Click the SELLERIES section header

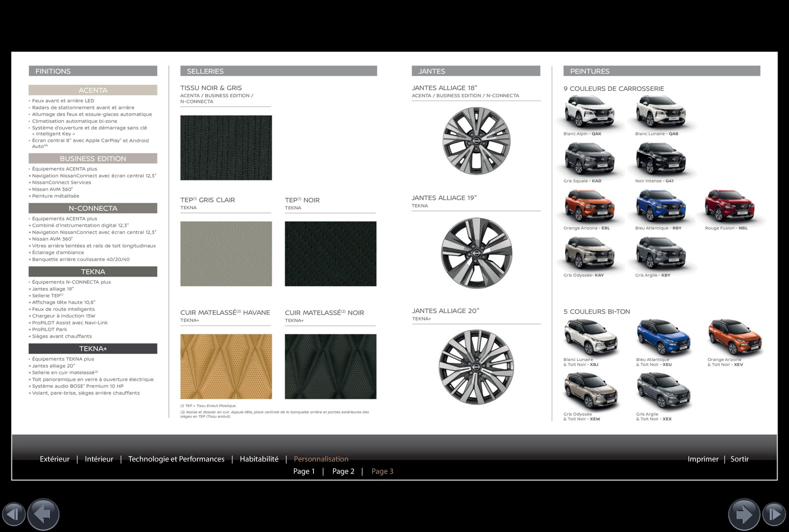click(x=279, y=71)
